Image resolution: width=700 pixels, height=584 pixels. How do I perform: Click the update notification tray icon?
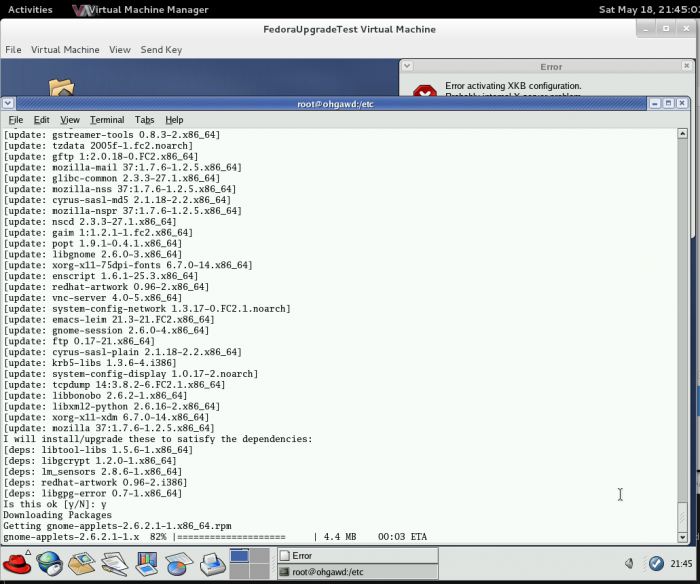click(654, 564)
